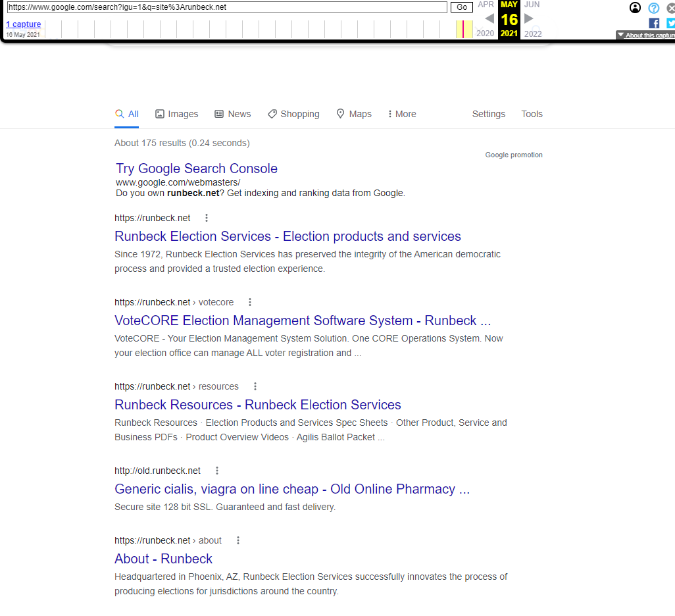The width and height of the screenshot is (675, 616).
Task: Click the magnifier icon on All tab
Action: pyautogui.click(x=119, y=113)
